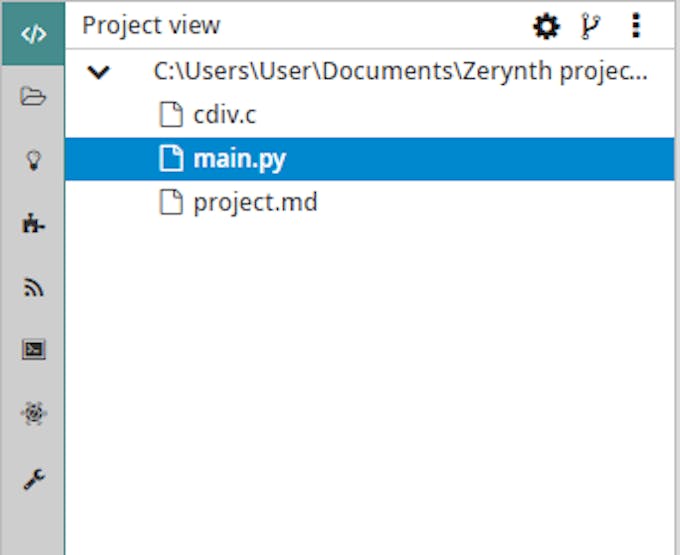The width and height of the screenshot is (680, 555).
Task: Open the project settings gear icon
Action: pyautogui.click(x=546, y=26)
